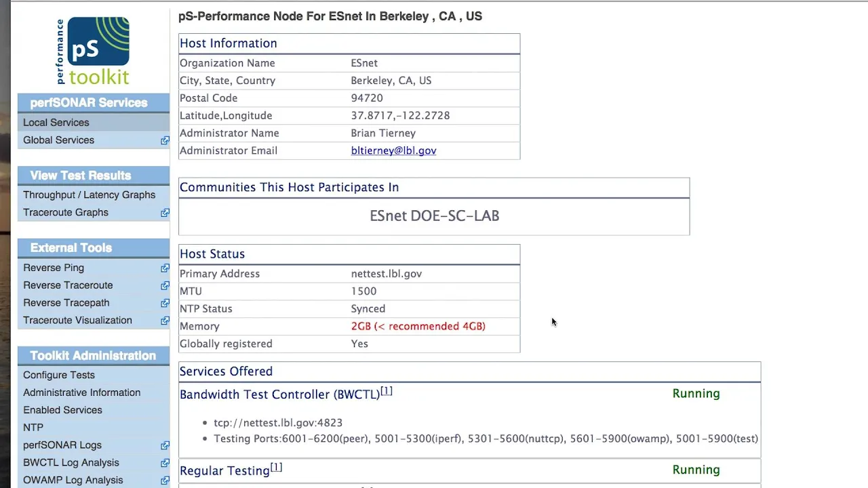Click page title pS-Performance Node heading
Screen dimensions: 868x488
pyautogui.click(x=330, y=16)
